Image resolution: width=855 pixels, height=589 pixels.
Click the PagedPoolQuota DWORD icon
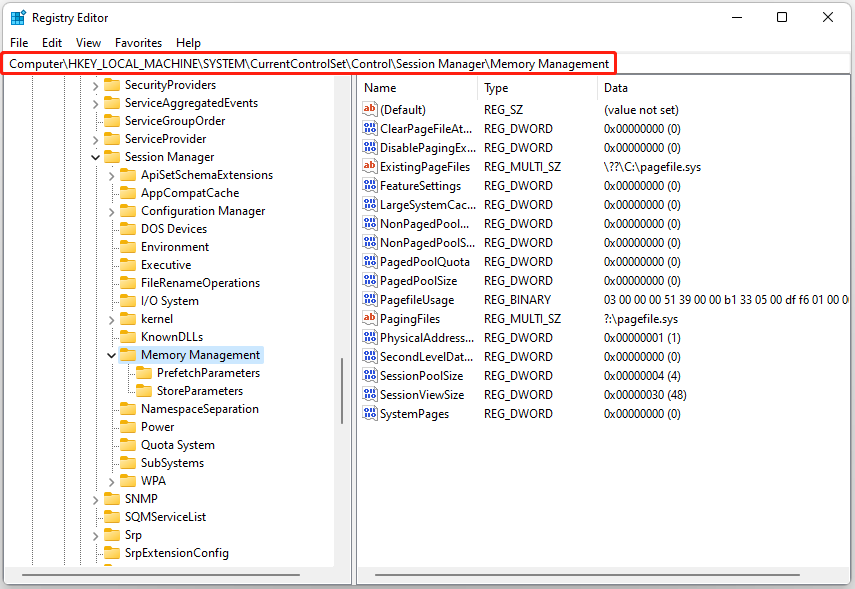click(x=370, y=261)
